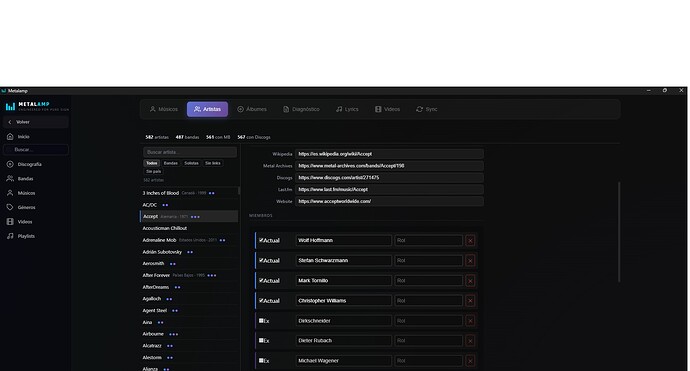Switch to the Músicos tab
Screen dimensions: 690x371
click(x=164, y=109)
